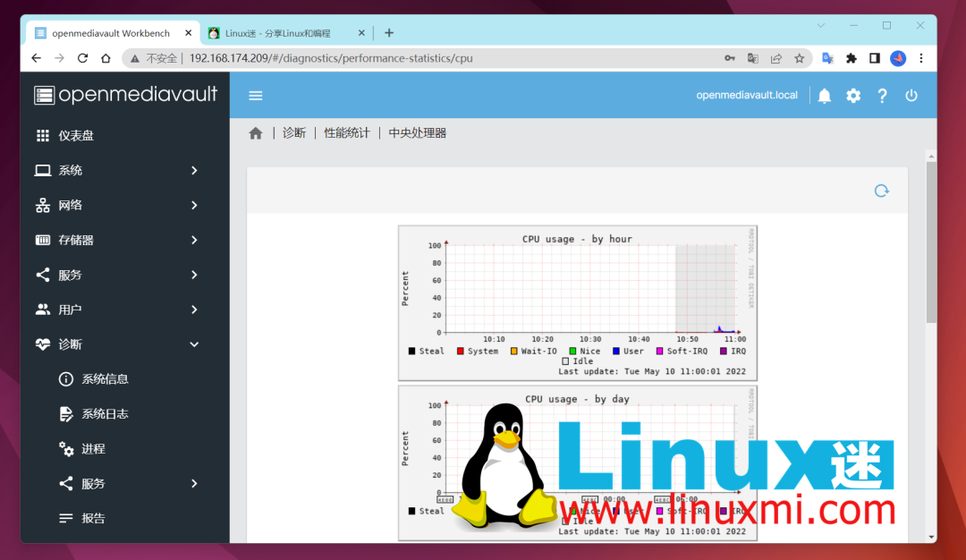Reload the browser page

[82, 58]
